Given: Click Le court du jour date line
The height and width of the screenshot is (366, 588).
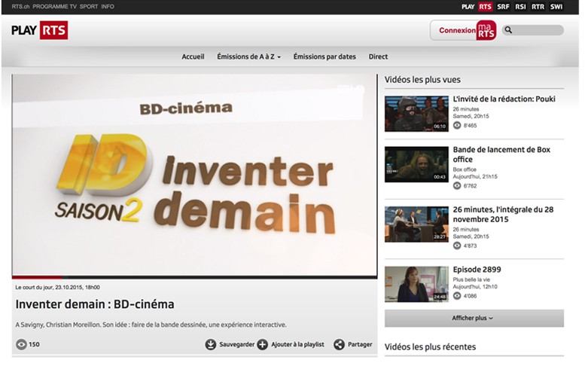Looking at the screenshot, I should [x=57, y=287].
